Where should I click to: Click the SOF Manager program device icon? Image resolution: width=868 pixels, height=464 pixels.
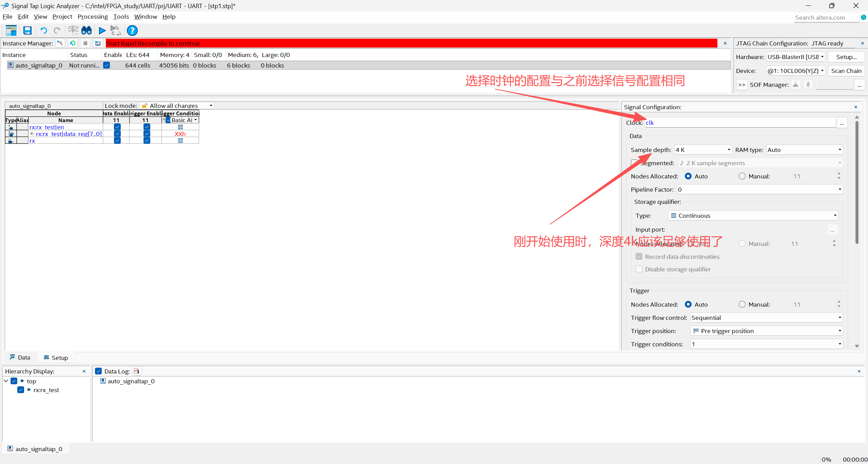coord(795,84)
